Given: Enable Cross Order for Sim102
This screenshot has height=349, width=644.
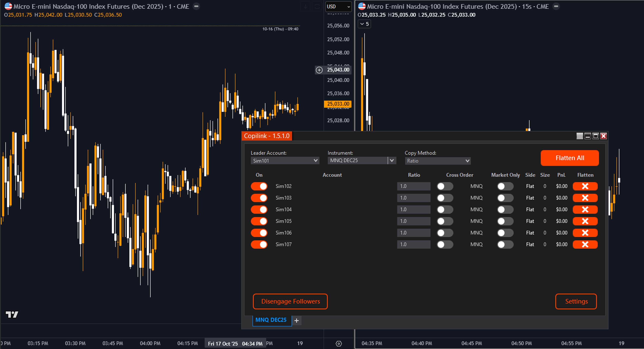Looking at the screenshot, I should (x=445, y=186).
